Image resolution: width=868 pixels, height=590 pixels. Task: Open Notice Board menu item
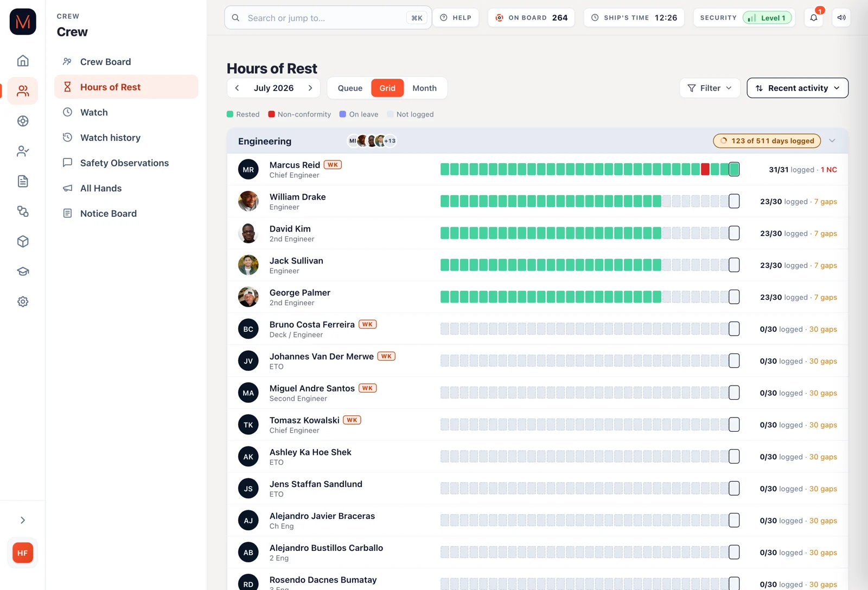(126, 214)
